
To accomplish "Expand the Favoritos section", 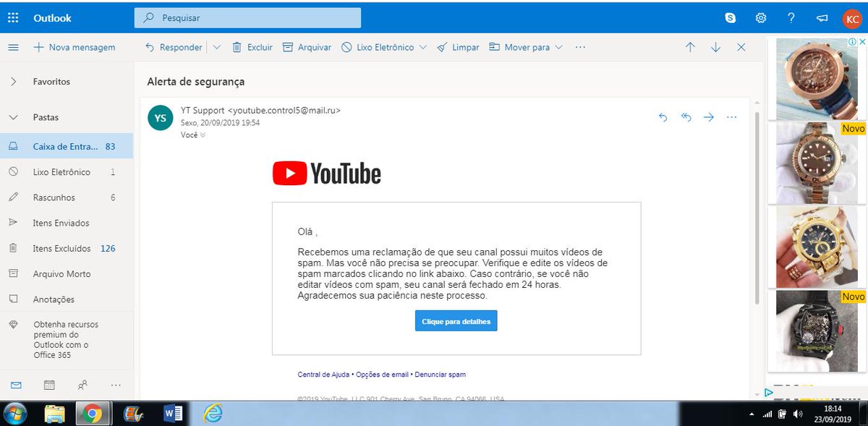I will [13, 82].
